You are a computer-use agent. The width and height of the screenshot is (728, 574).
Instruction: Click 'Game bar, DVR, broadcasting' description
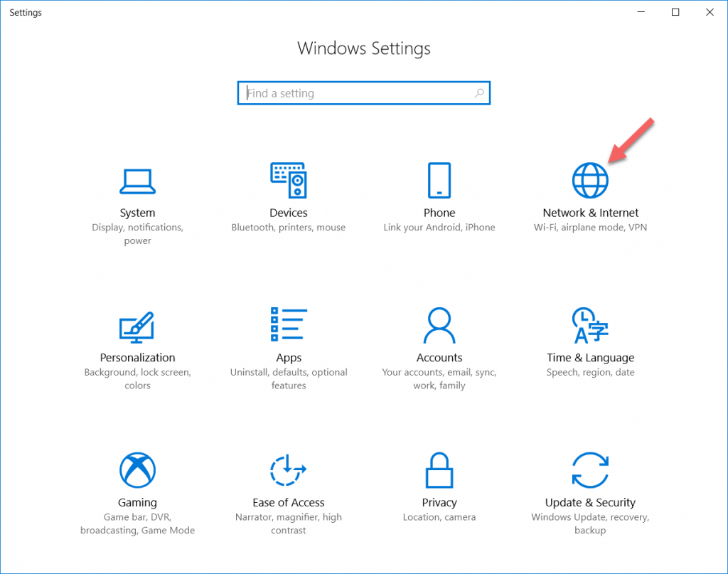pyautogui.click(x=137, y=523)
